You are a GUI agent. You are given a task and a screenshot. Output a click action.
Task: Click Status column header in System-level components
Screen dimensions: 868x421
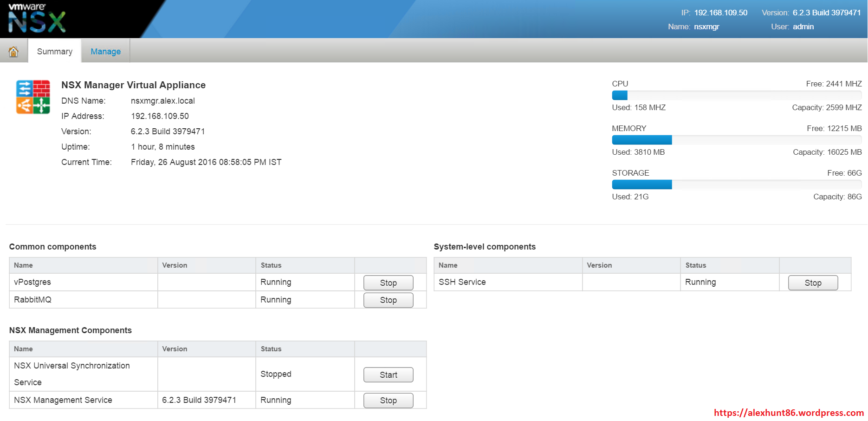[x=695, y=265]
